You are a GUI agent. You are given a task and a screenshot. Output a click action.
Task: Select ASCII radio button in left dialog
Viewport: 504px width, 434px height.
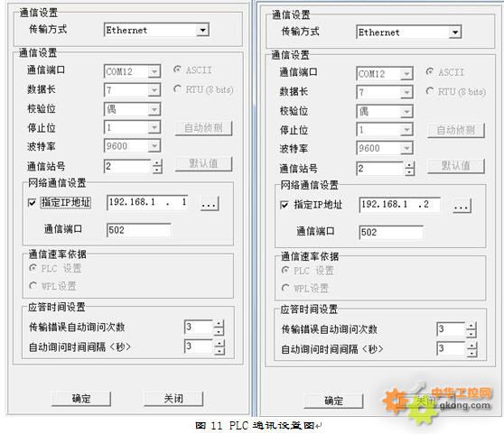pos(177,69)
